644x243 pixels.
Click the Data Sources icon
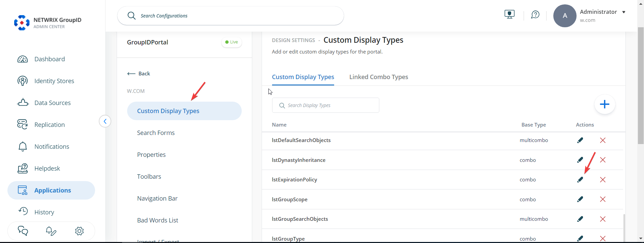pos(23,102)
